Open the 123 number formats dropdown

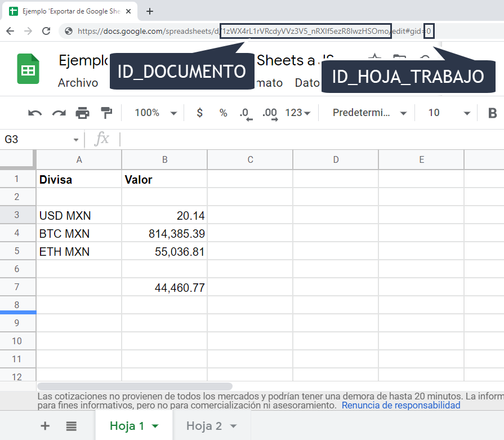pos(298,113)
